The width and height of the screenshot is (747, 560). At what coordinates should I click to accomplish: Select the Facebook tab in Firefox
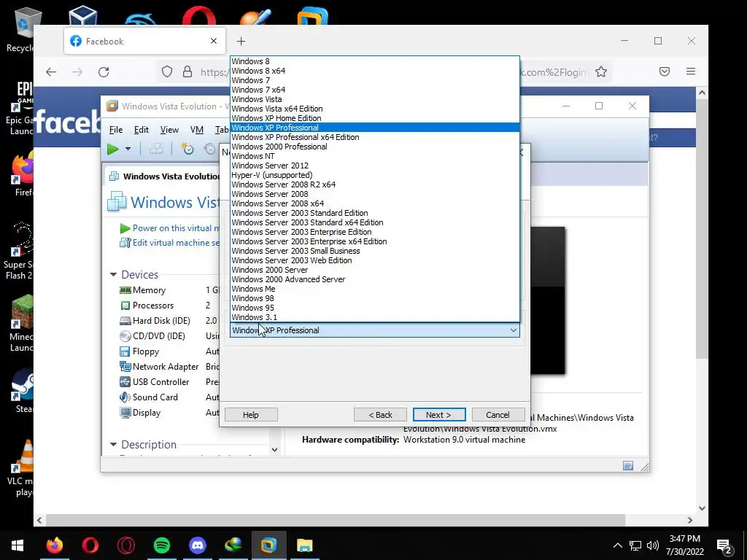(x=144, y=42)
